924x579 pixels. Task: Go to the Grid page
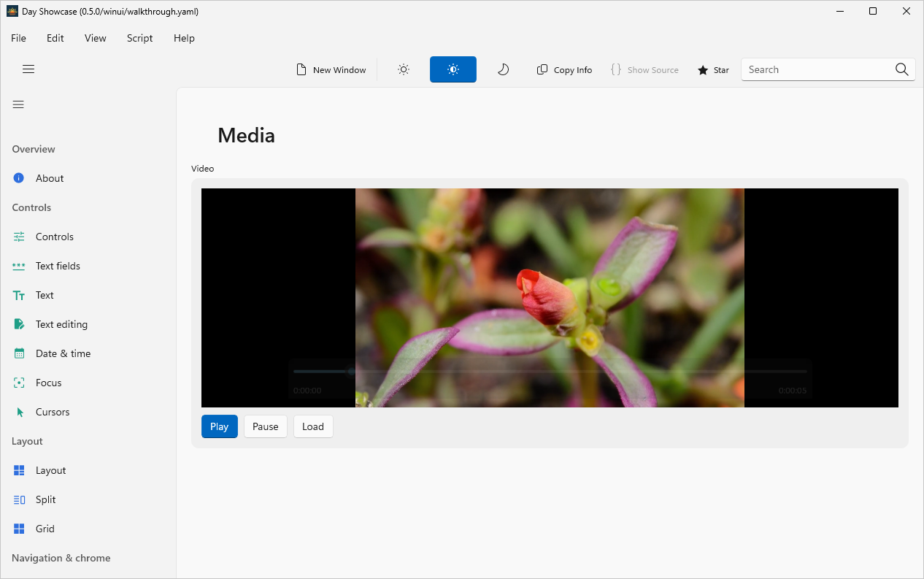[x=88, y=529]
